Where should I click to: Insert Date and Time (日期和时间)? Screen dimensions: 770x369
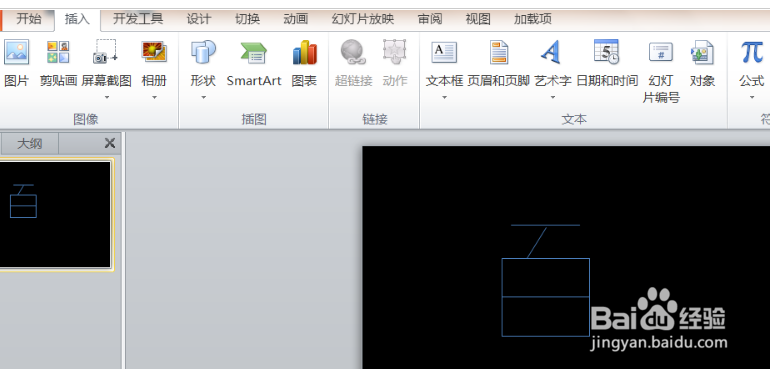(x=606, y=64)
